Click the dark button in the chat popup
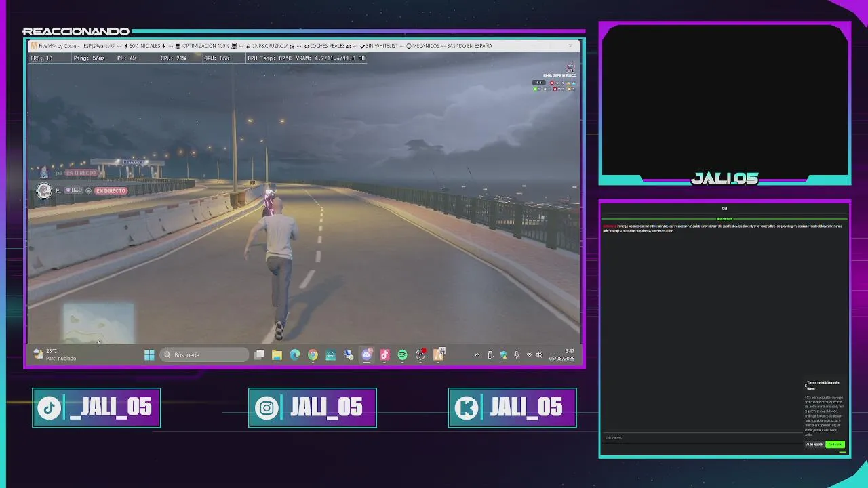This screenshot has width=868, height=488. coord(814,445)
